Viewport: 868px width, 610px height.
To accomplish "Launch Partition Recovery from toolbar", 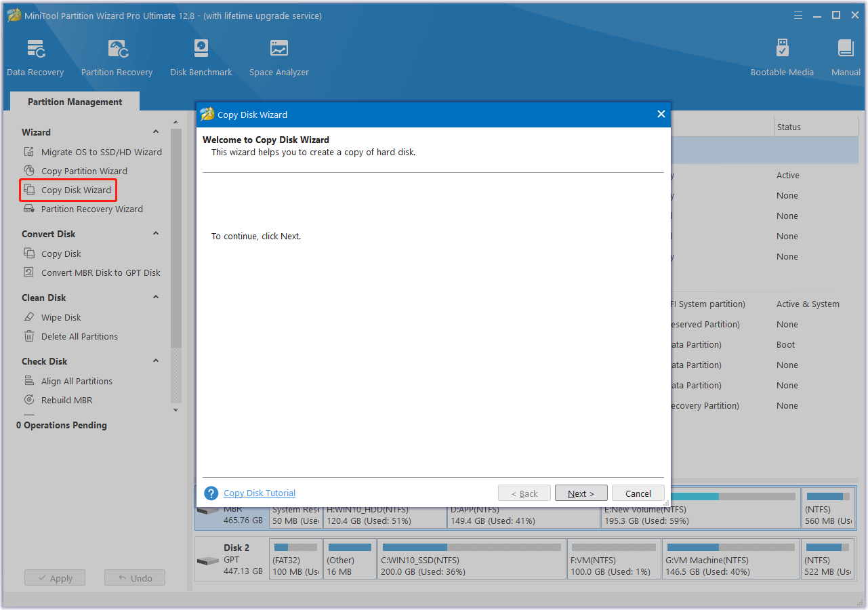I will point(117,58).
